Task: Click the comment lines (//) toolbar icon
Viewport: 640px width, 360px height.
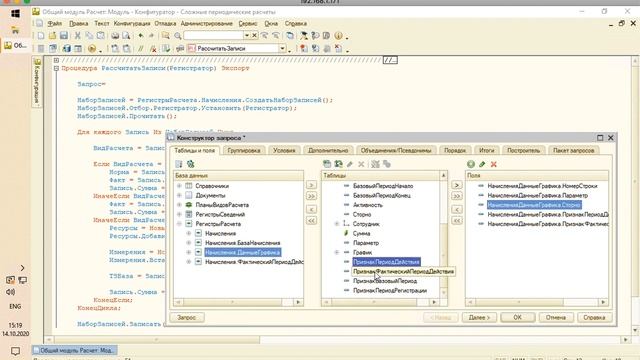Action: pos(141,49)
